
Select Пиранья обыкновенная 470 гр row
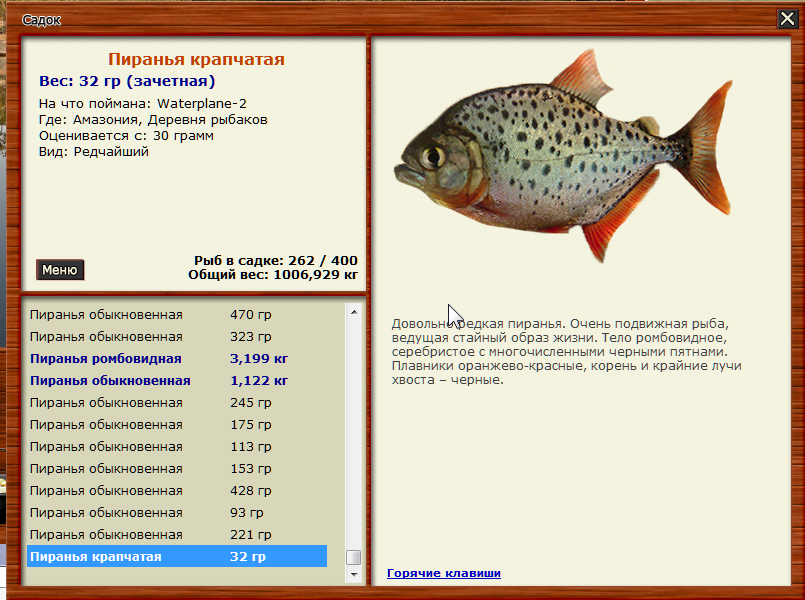click(x=177, y=315)
